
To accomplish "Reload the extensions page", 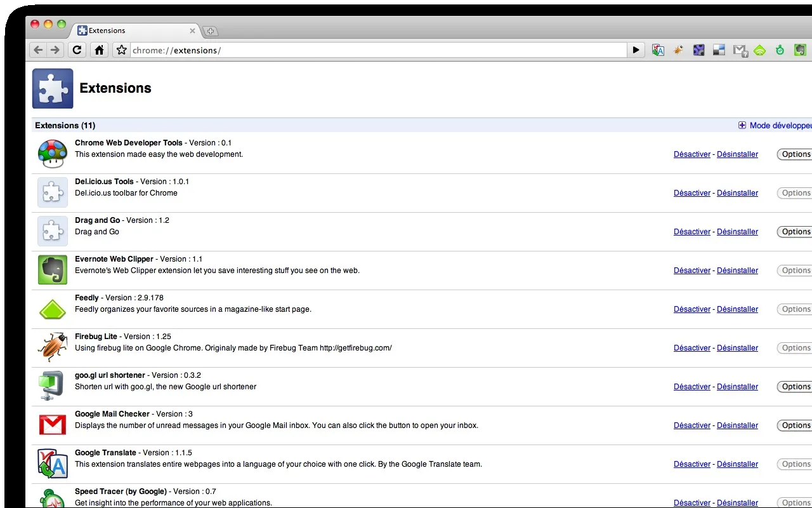I will pos(77,50).
